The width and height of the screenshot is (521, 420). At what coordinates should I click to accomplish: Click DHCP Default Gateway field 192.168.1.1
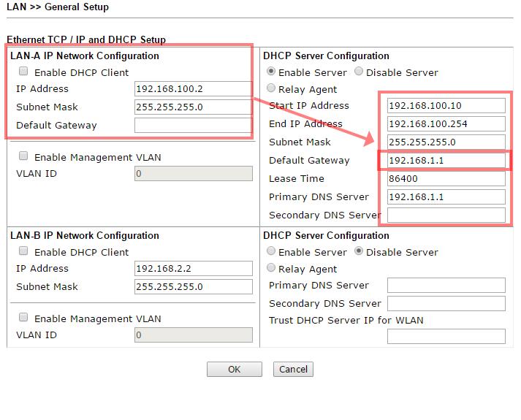(446, 161)
